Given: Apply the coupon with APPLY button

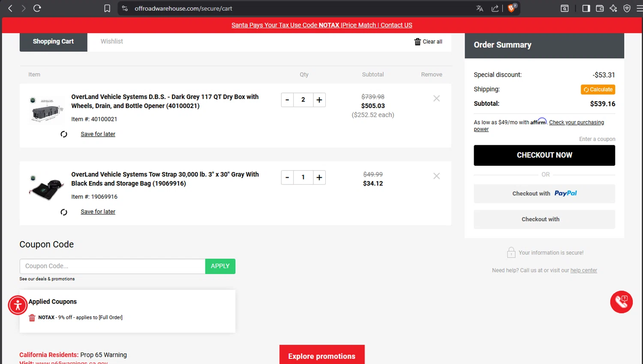Looking at the screenshot, I should point(220,266).
